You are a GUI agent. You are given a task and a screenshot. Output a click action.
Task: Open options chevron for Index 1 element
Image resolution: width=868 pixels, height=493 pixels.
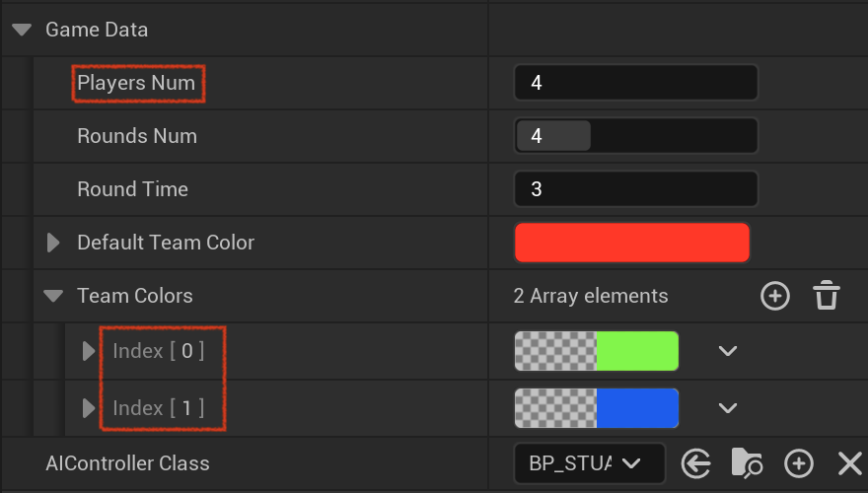(727, 408)
